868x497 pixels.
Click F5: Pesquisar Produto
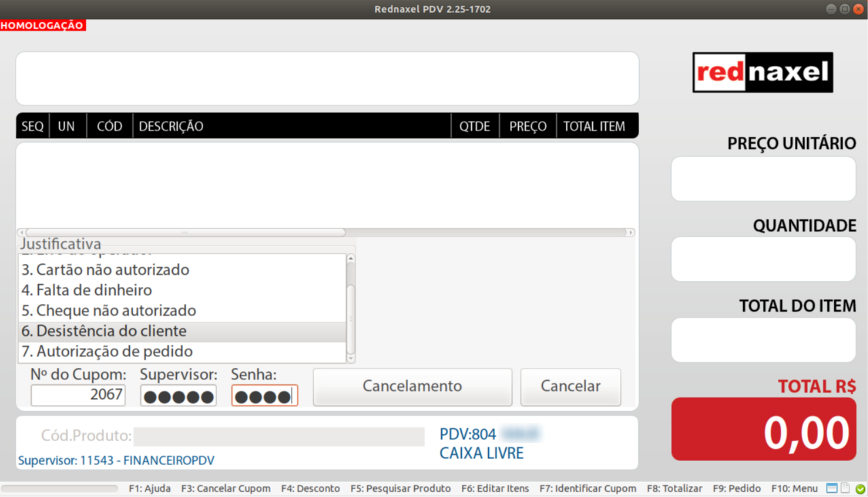point(401,488)
